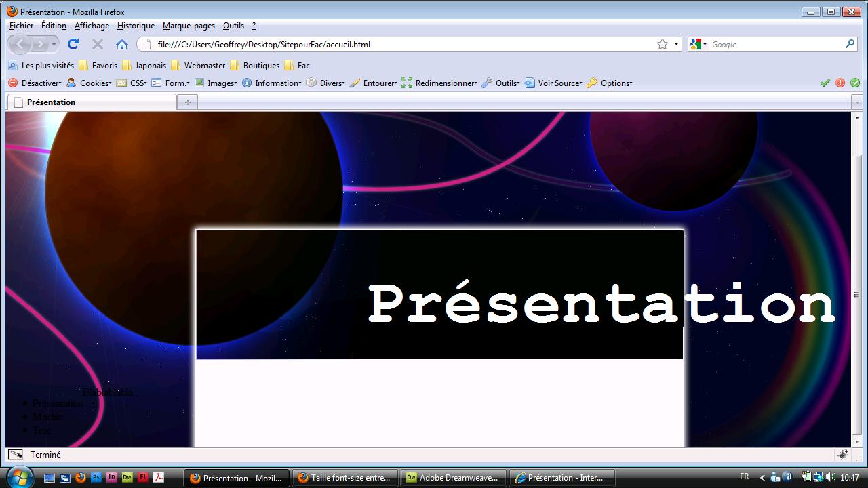The width and height of the screenshot is (868, 488).
Task: Open the Images dropdown menu
Action: pyautogui.click(x=216, y=83)
